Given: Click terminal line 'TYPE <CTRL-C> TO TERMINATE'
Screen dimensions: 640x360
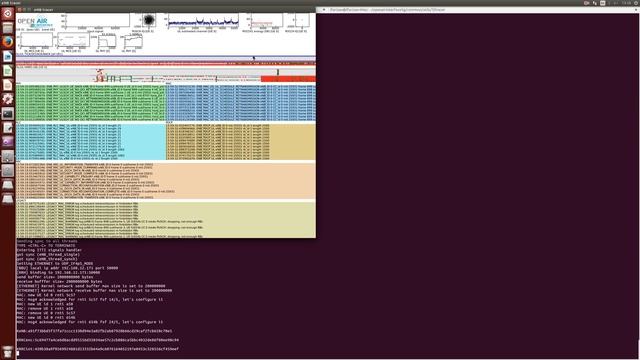Looking at the screenshot, I should coord(46,246).
